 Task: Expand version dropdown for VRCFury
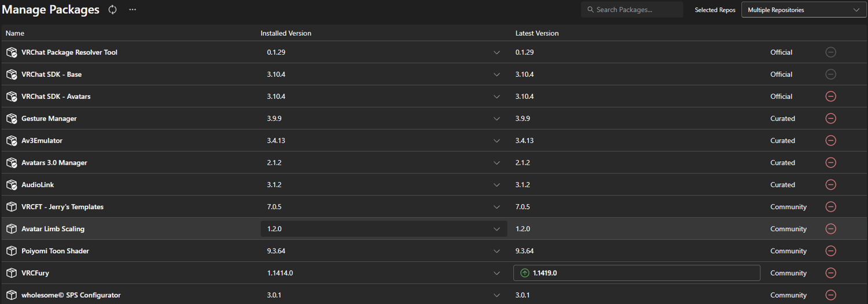click(496, 273)
